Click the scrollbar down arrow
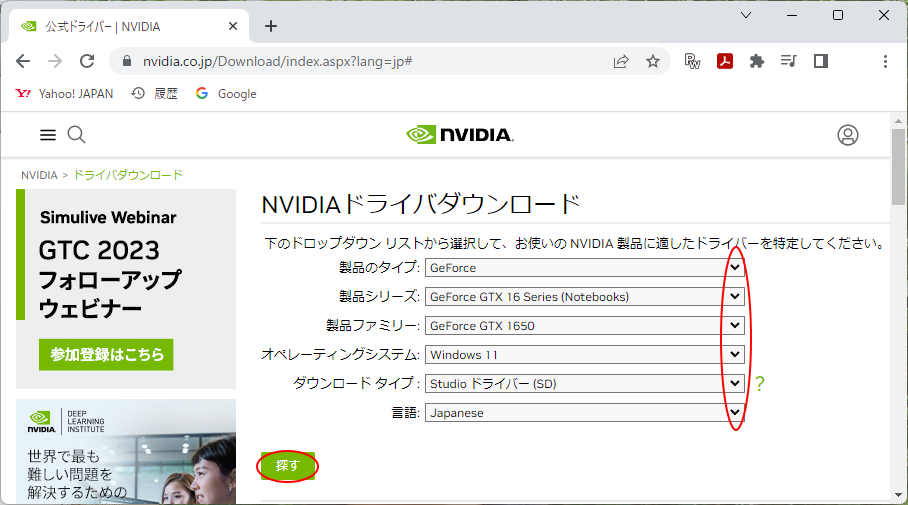The width and height of the screenshot is (908, 505). pyautogui.click(x=898, y=495)
